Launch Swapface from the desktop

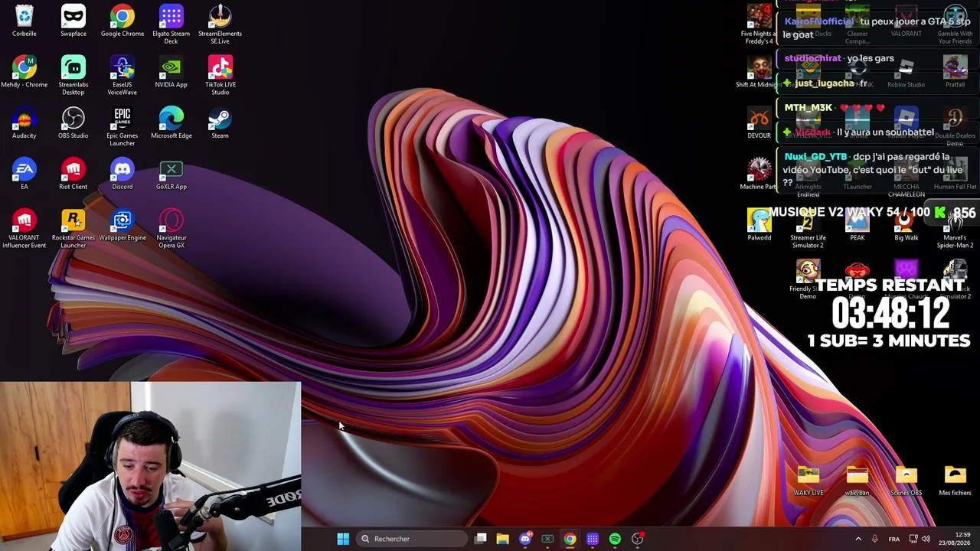(73, 21)
